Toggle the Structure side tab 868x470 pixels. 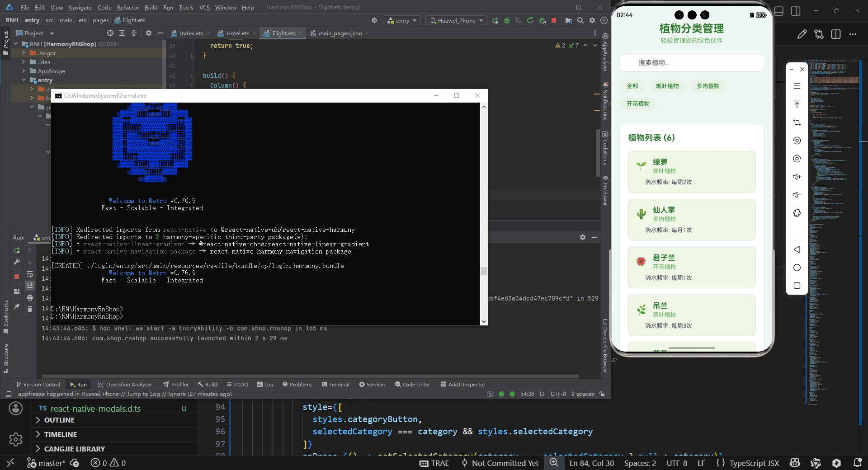pyautogui.click(x=5, y=358)
